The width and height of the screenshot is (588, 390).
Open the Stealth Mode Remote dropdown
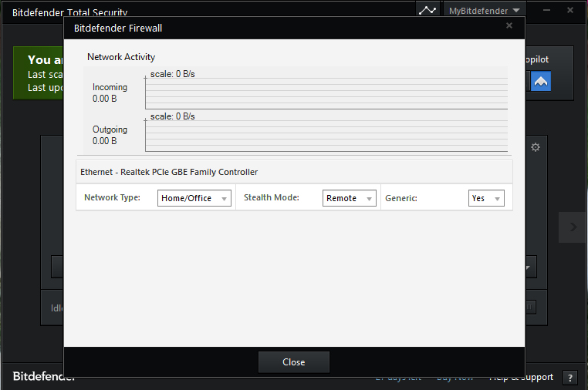(349, 198)
